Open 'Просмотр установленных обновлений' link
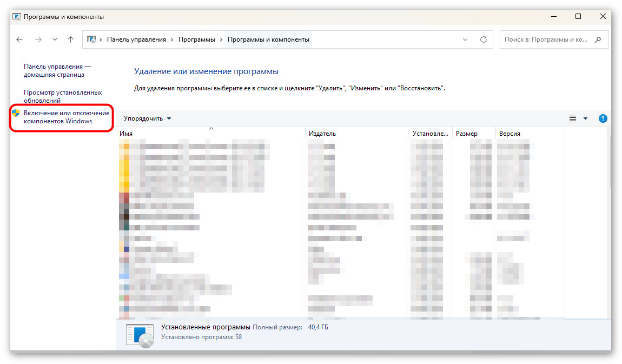The height and width of the screenshot is (364, 622). 63,96
